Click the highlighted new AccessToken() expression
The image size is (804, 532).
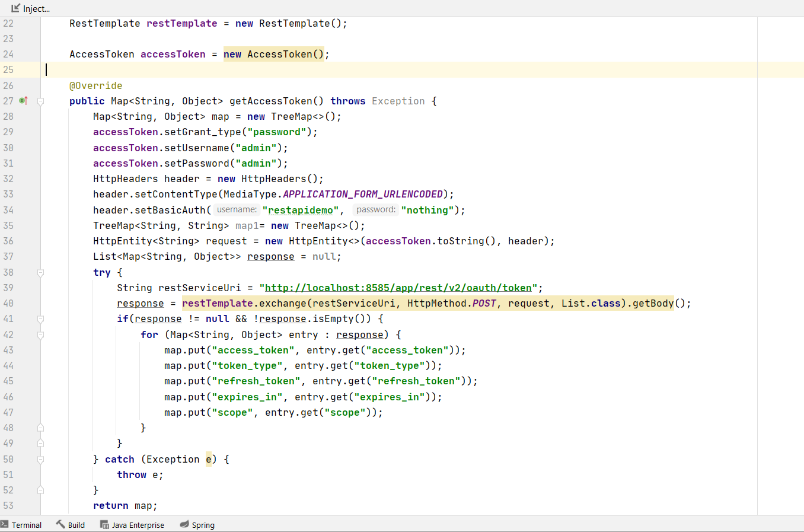point(274,54)
